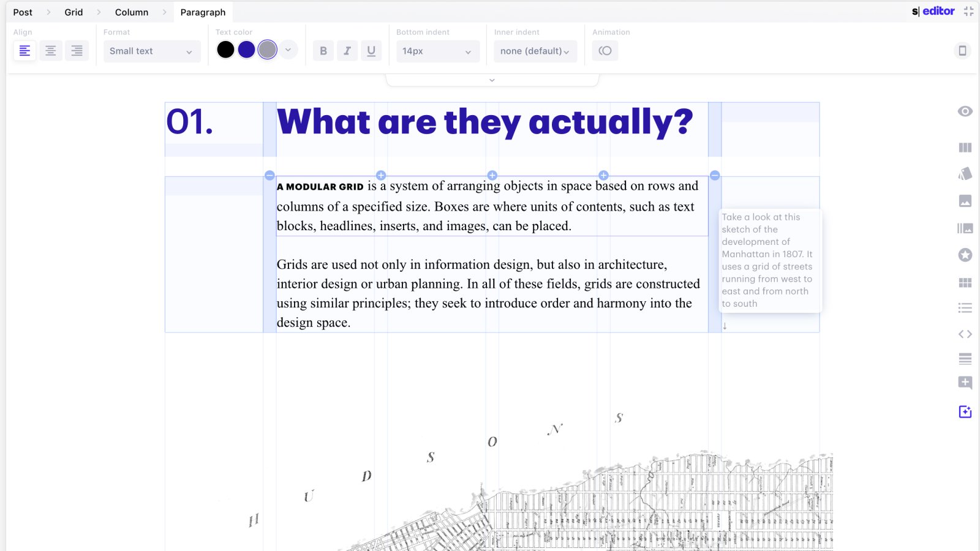Click the star icon in right sidebar
The width and height of the screenshot is (980, 551).
(x=965, y=255)
